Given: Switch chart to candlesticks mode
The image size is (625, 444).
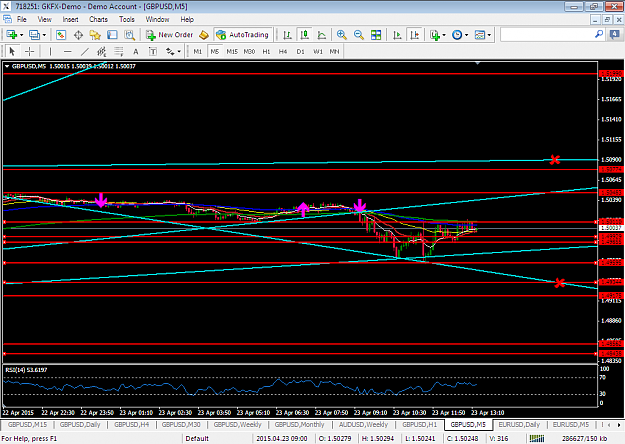Looking at the screenshot, I should (305, 35).
